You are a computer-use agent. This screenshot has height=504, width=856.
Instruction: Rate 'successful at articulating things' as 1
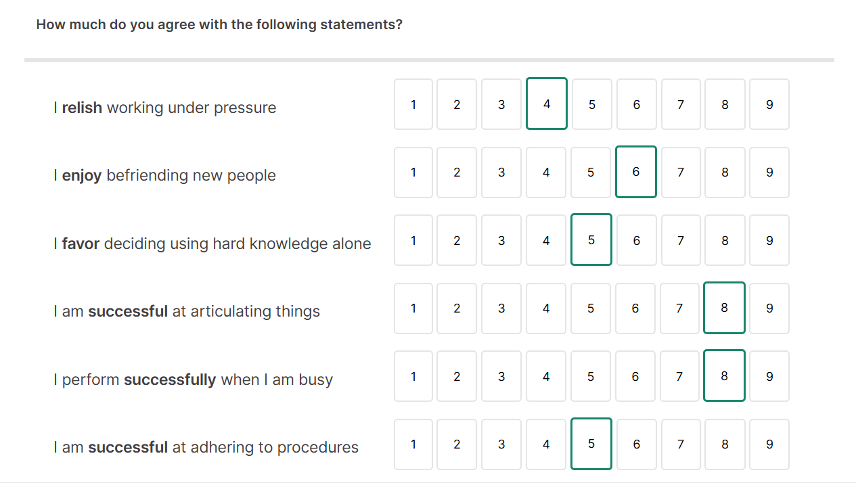pyautogui.click(x=413, y=308)
